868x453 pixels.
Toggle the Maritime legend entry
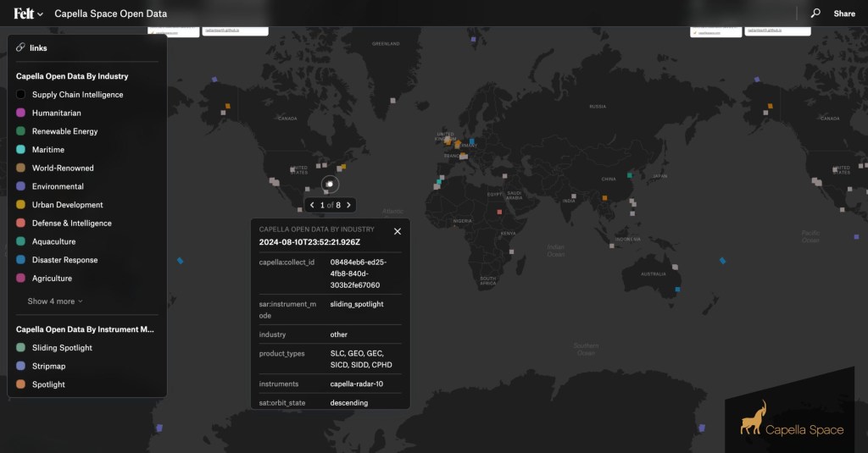click(x=48, y=149)
